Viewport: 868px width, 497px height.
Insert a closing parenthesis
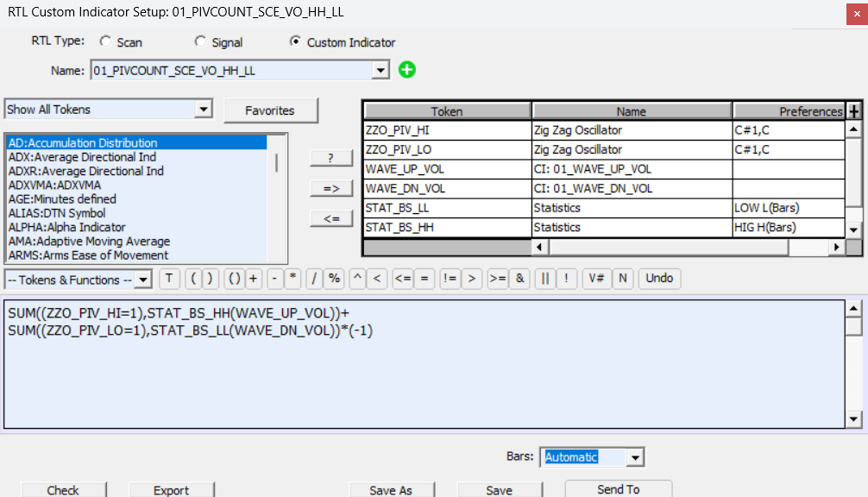click(x=210, y=279)
